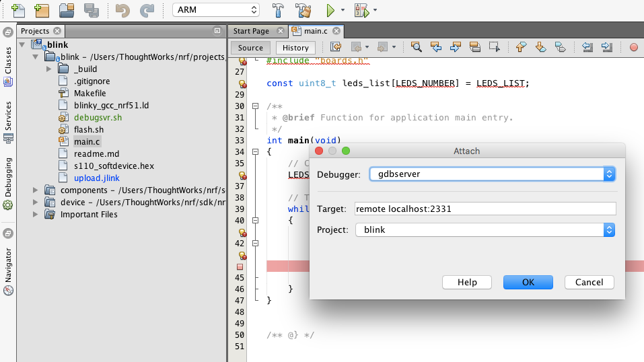Cancel the Attach dialog
This screenshot has height=362, width=644.
[x=589, y=283]
